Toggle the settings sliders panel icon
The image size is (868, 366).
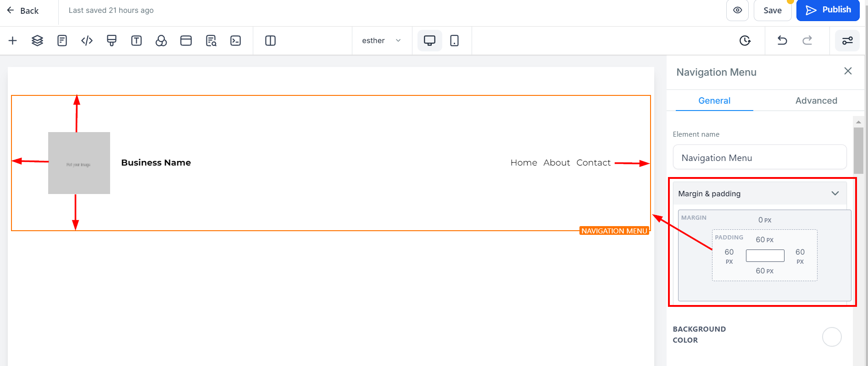(x=847, y=41)
